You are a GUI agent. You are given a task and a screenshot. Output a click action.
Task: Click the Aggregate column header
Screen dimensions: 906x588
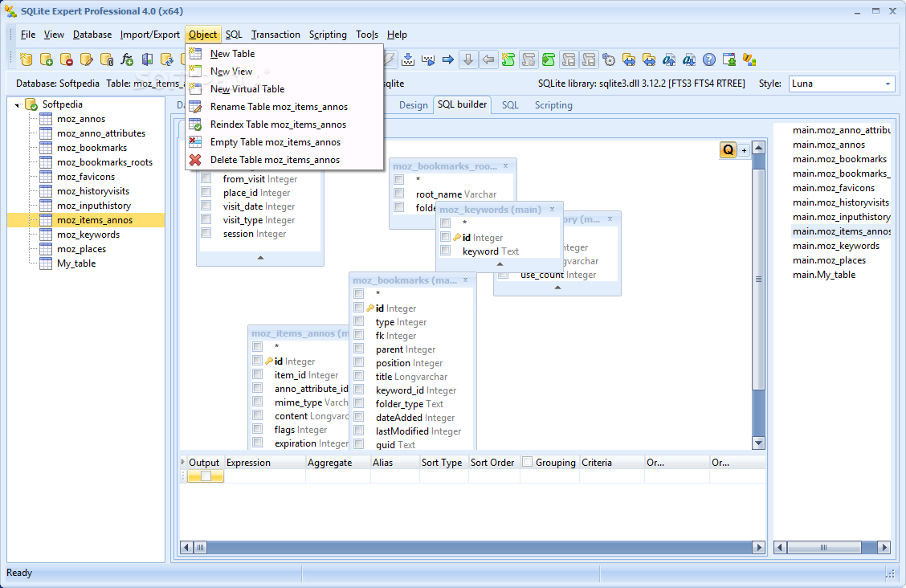(x=337, y=462)
